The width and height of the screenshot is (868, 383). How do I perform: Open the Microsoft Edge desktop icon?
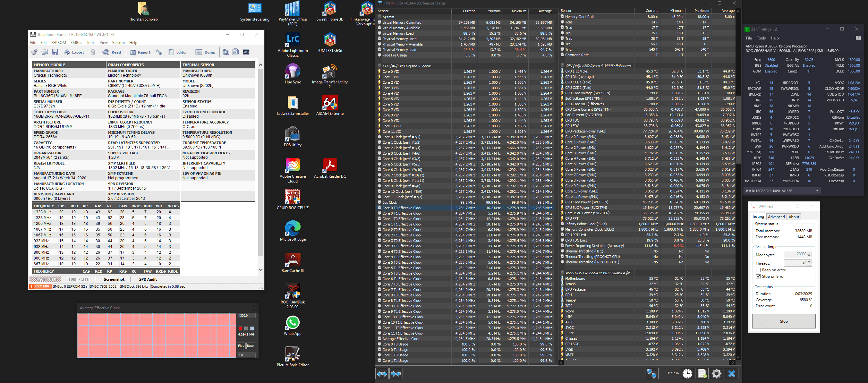tap(293, 231)
